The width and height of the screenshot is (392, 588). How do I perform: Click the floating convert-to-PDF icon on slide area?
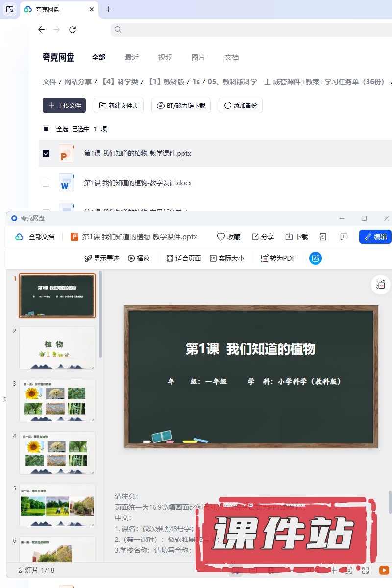point(380,285)
